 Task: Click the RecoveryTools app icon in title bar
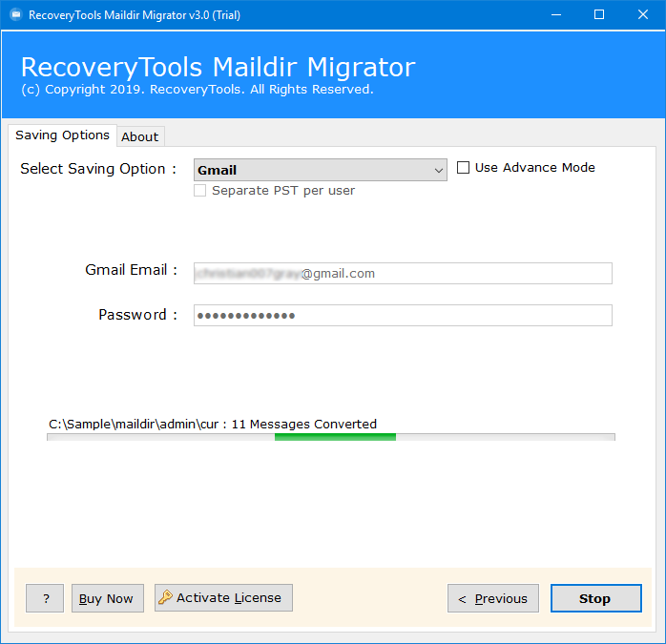(15, 15)
